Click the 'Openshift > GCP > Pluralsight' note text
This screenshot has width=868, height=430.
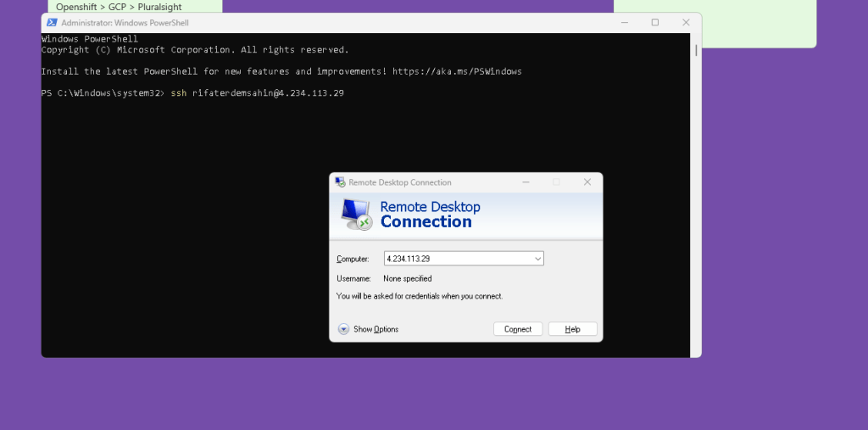pos(119,7)
